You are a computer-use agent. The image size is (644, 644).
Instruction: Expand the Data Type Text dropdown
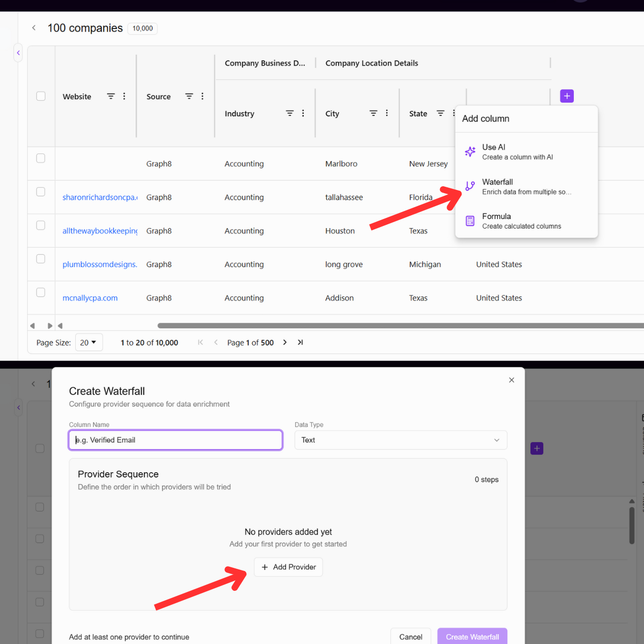[x=400, y=440]
